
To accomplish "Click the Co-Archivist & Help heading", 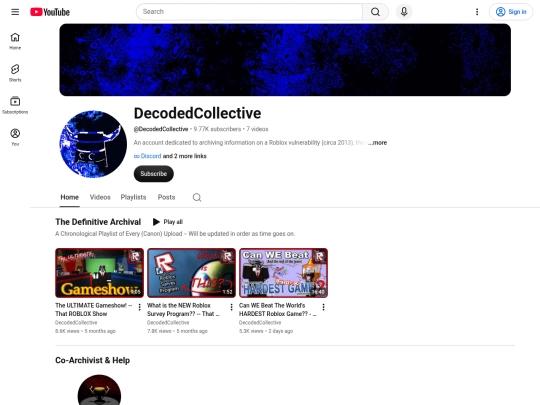I will coord(92,360).
